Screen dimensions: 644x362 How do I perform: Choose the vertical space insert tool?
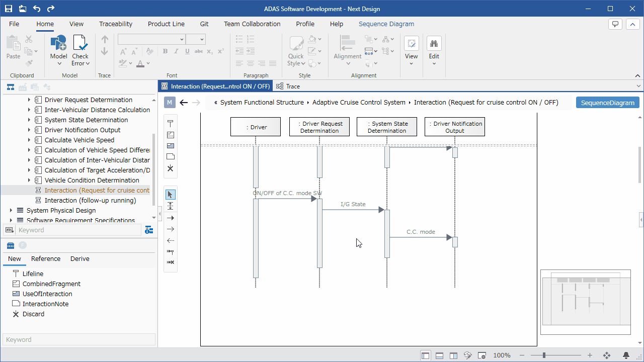coord(171,206)
